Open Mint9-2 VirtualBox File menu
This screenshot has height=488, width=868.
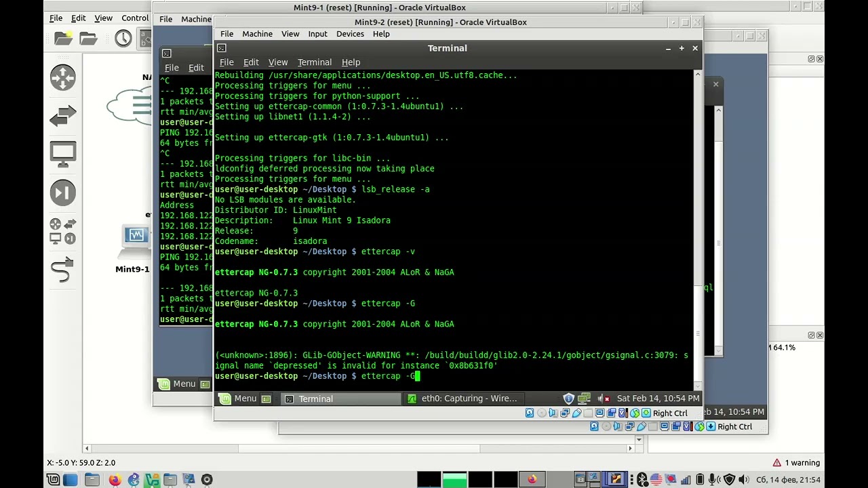point(226,34)
